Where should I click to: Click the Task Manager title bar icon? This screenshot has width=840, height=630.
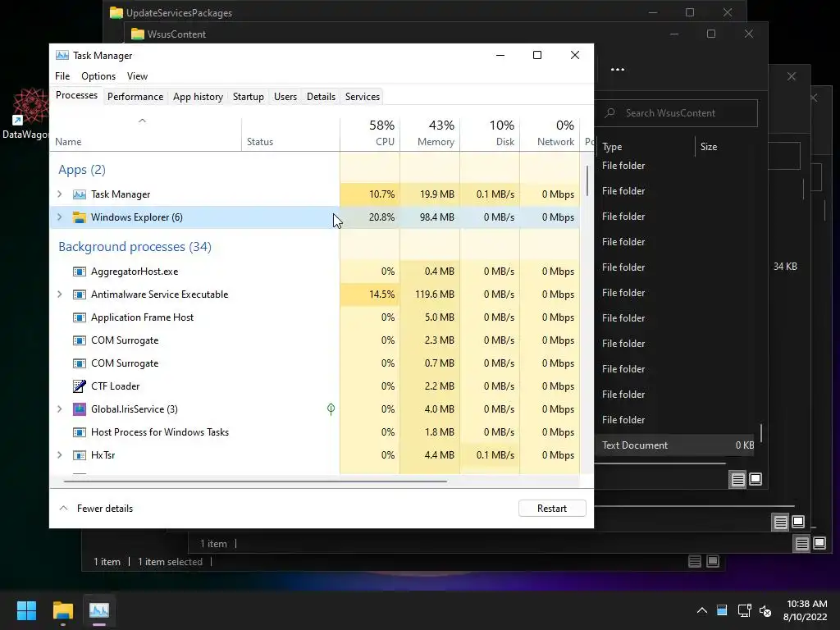click(x=62, y=55)
